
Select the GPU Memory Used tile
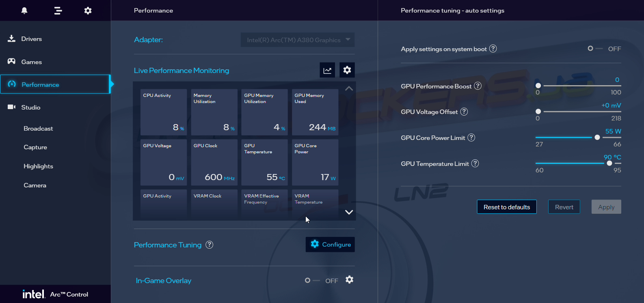(315, 112)
